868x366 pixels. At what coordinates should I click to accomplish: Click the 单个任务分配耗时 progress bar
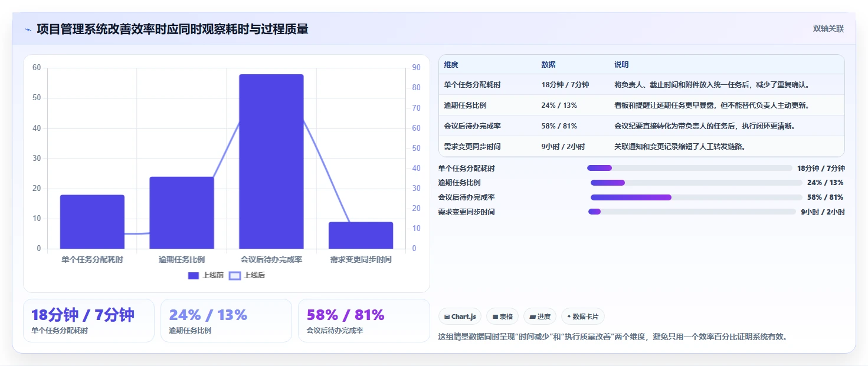[x=689, y=168]
